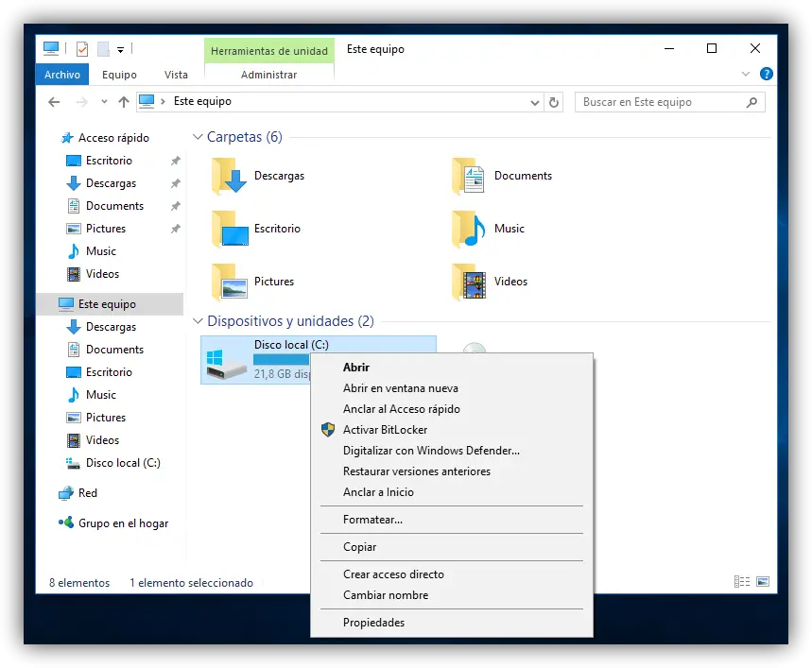Image resolution: width=812 pixels, height=668 pixels.
Task: Go up one level with up arrow
Action: point(123,102)
